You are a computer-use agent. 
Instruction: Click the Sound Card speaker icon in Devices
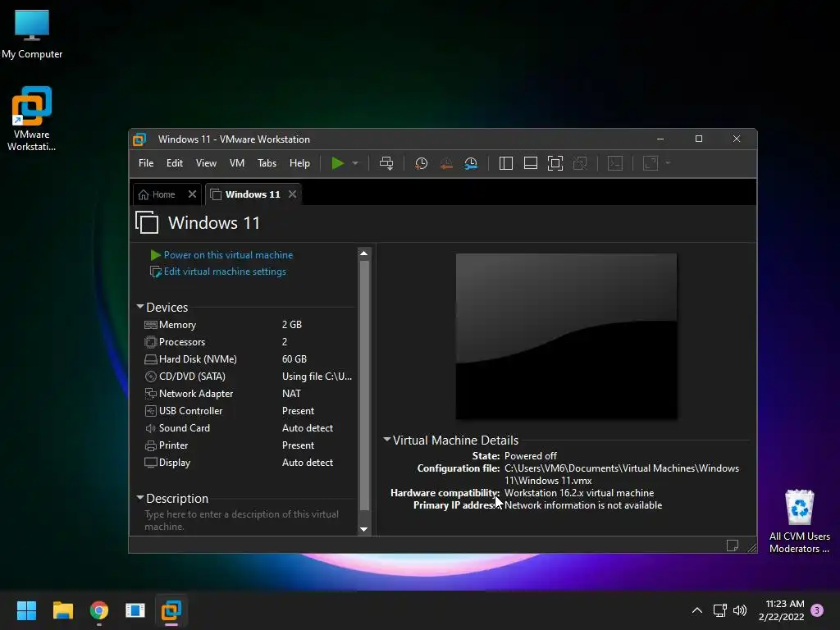click(151, 428)
